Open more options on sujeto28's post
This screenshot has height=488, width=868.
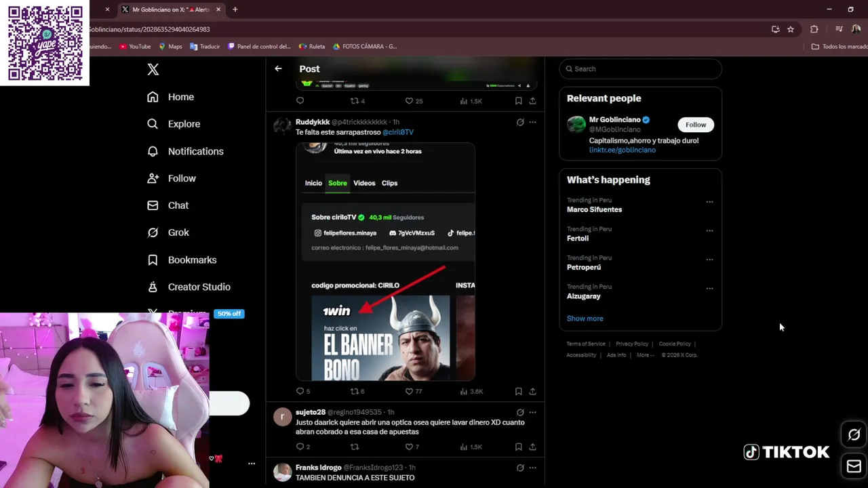tap(532, 412)
